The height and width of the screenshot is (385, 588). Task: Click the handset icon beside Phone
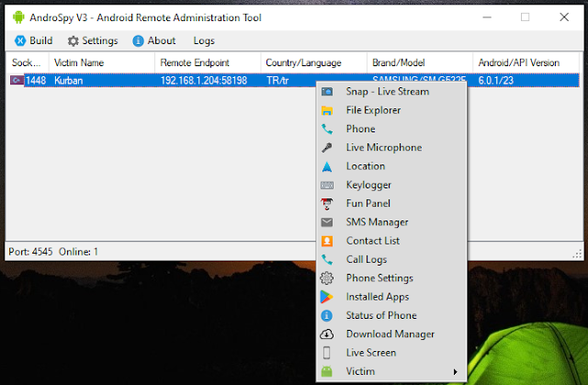(327, 129)
